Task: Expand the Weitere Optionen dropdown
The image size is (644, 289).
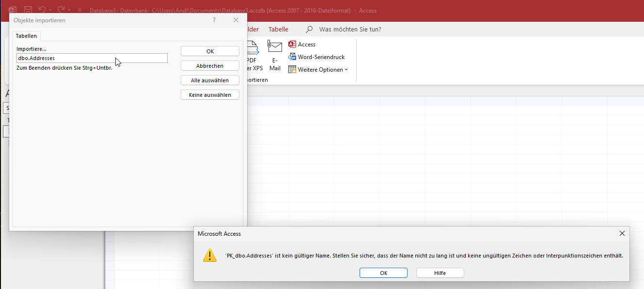Action: [318, 69]
